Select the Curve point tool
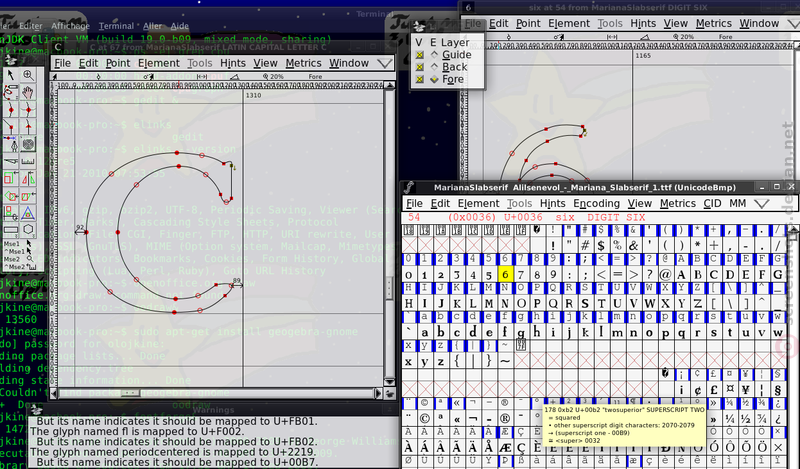 (11, 110)
